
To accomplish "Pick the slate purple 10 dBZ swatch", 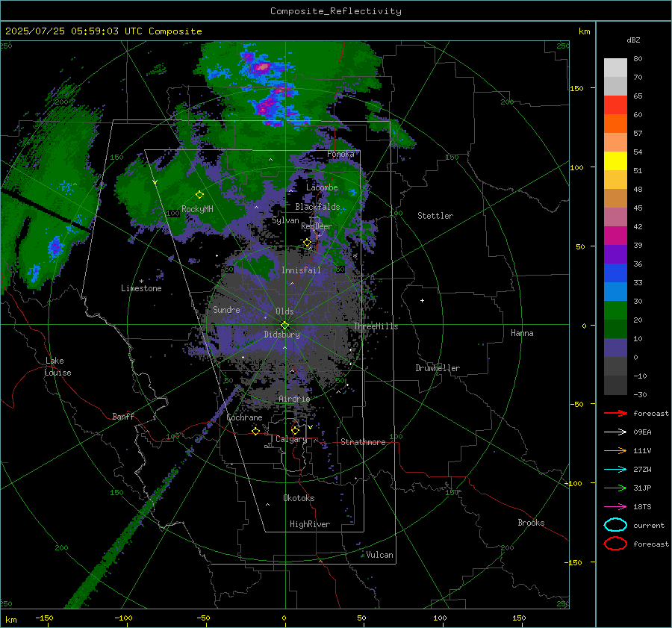I will pyautogui.click(x=615, y=348).
